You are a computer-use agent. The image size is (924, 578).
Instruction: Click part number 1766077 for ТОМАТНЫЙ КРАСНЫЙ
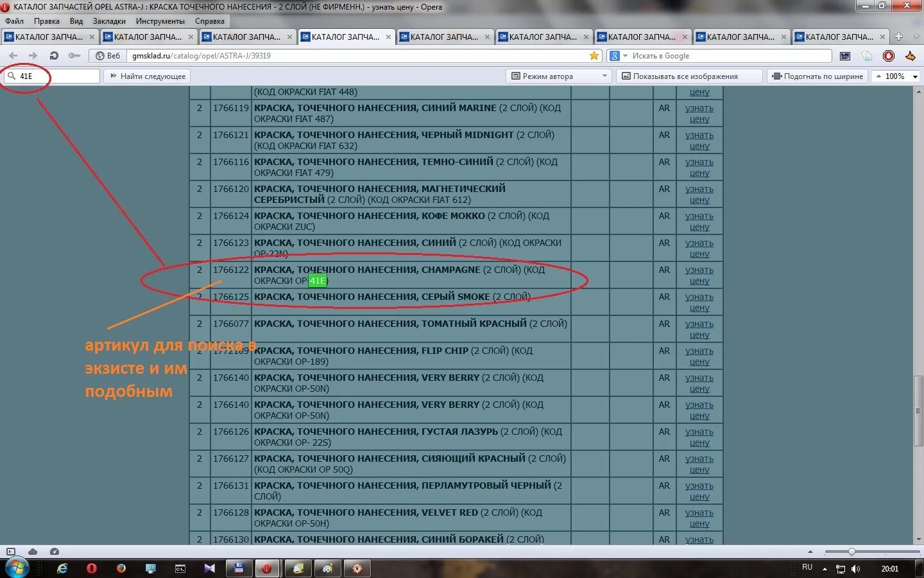tap(231, 324)
